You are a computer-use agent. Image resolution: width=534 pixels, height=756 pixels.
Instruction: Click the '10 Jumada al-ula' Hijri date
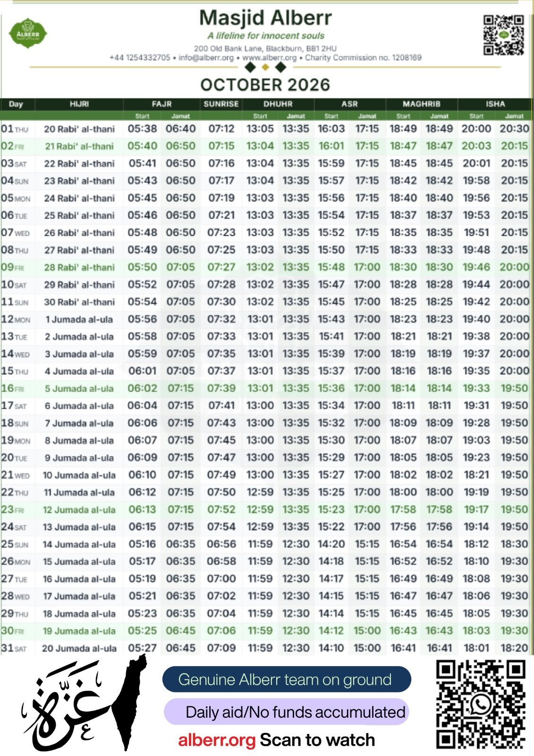click(x=79, y=475)
